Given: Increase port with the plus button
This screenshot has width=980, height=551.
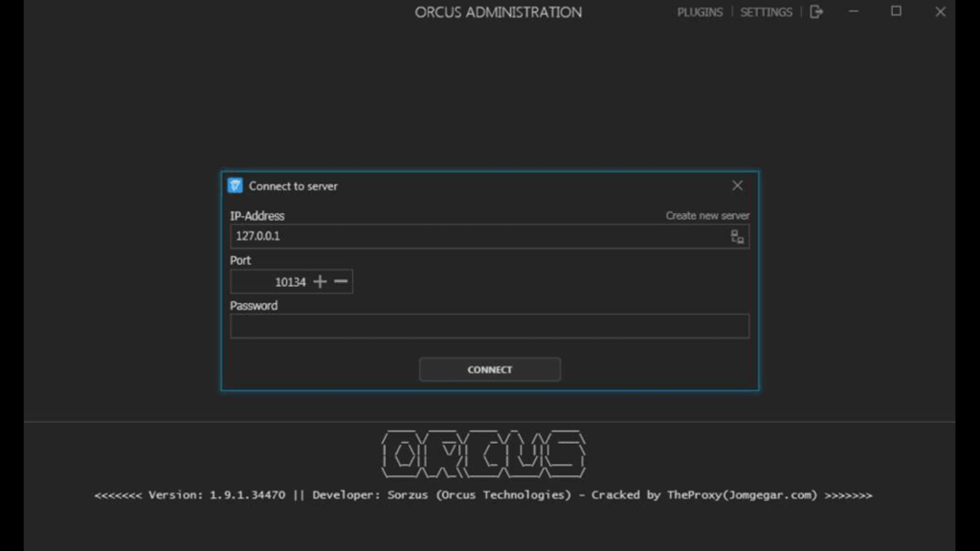Looking at the screenshot, I should click(320, 282).
